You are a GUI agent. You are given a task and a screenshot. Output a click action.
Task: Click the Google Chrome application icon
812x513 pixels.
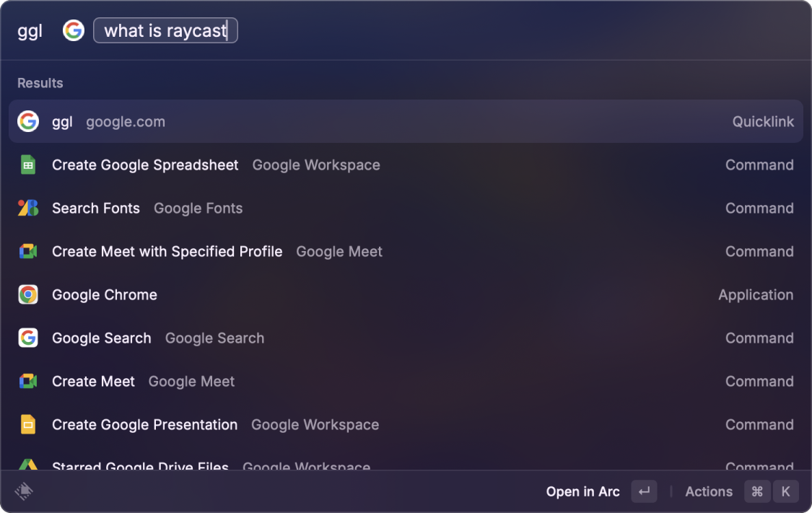click(28, 294)
